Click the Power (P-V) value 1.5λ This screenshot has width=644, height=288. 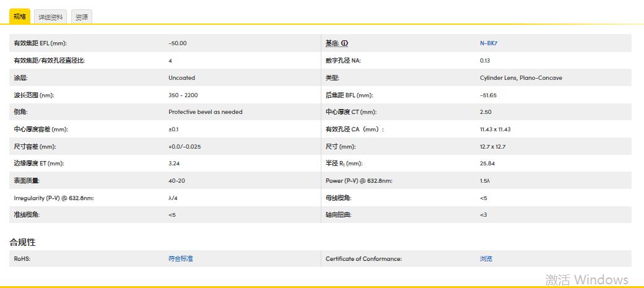485,181
